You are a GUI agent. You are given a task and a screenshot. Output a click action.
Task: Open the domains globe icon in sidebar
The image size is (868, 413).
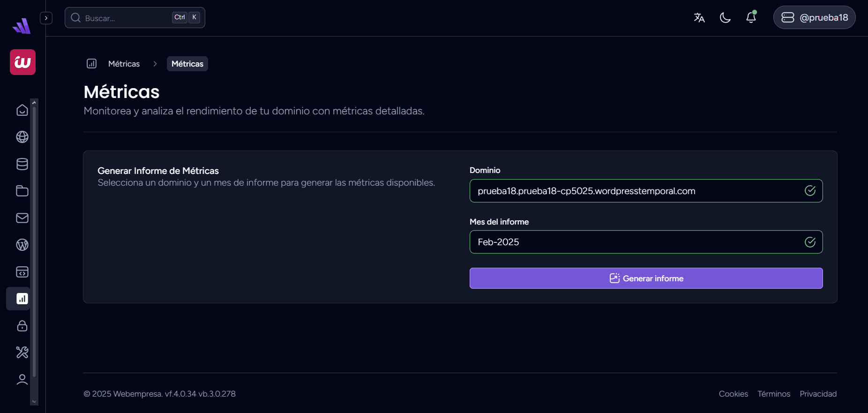(22, 137)
